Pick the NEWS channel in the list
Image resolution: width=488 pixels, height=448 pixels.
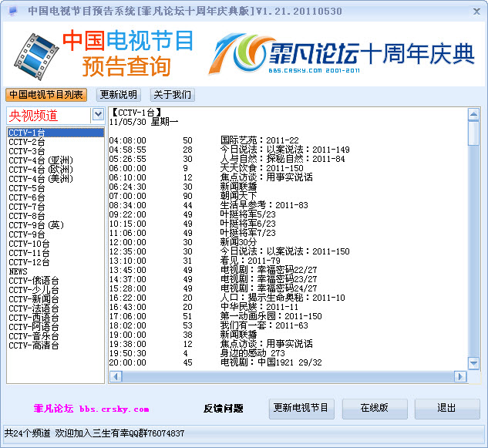click(18, 271)
